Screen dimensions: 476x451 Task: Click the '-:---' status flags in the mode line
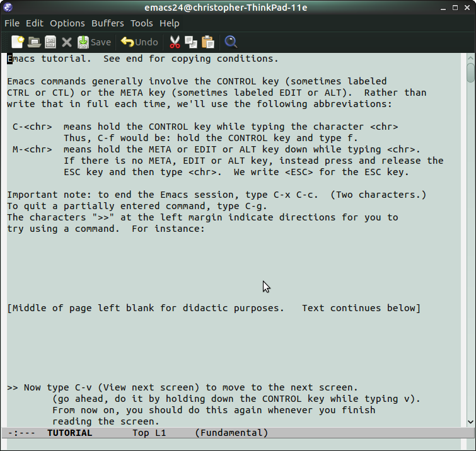(21, 433)
